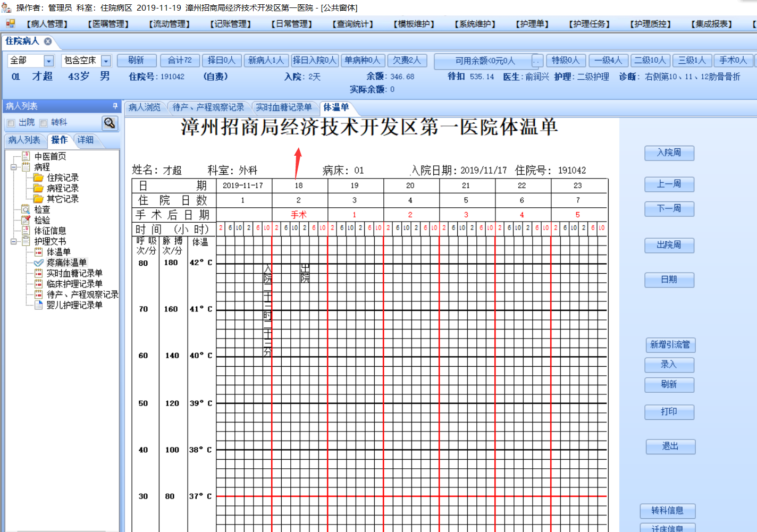Click the 可用余额<0元0人 filter button
The height and width of the screenshot is (532, 757).
point(484,61)
